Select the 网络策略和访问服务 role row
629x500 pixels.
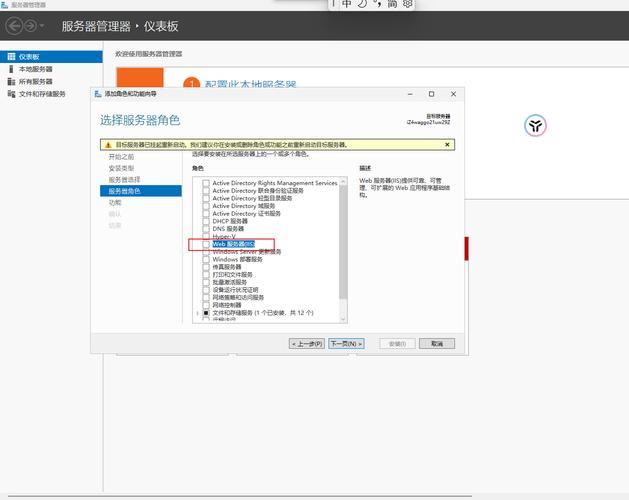coord(238,297)
